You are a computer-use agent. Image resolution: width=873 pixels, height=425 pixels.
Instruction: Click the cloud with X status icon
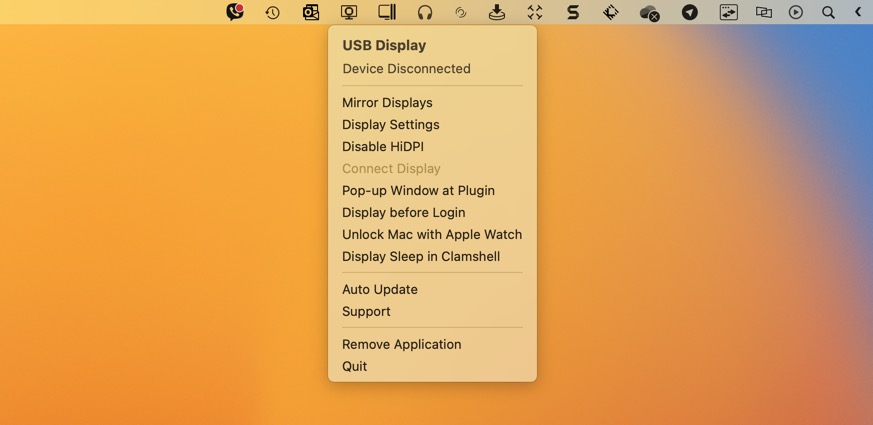[649, 13]
